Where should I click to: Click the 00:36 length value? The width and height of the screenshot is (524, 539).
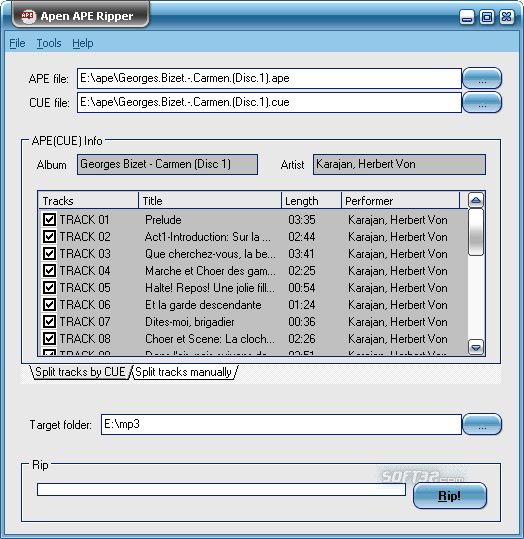click(x=302, y=322)
